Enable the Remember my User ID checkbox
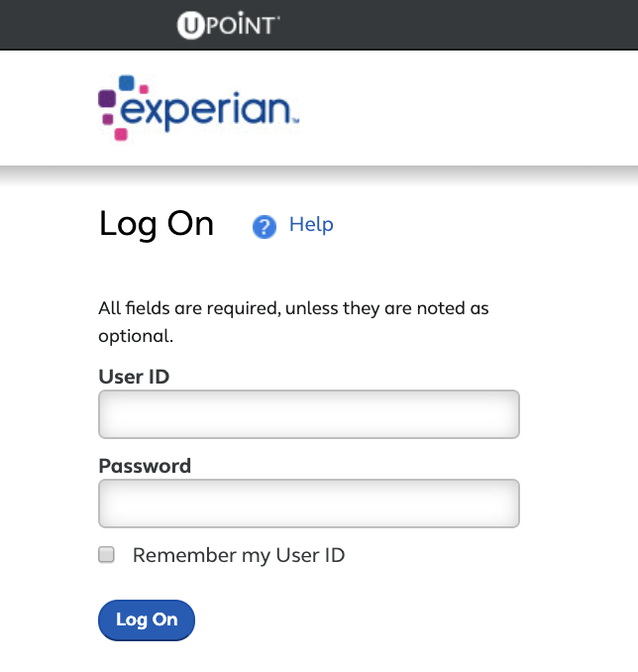Image resolution: width=638 pixels, height=672 pixels. 106,554
